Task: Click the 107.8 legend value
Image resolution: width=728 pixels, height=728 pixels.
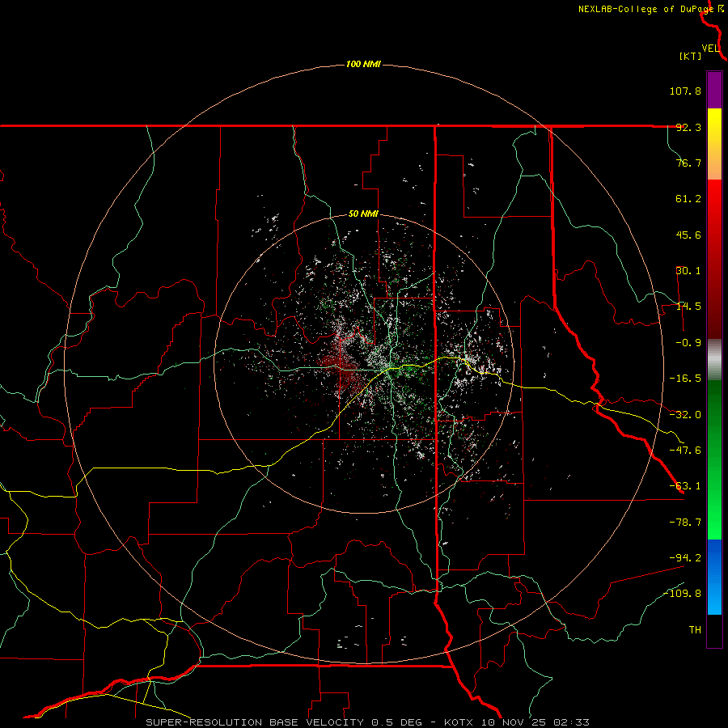Action: (685, 91)
